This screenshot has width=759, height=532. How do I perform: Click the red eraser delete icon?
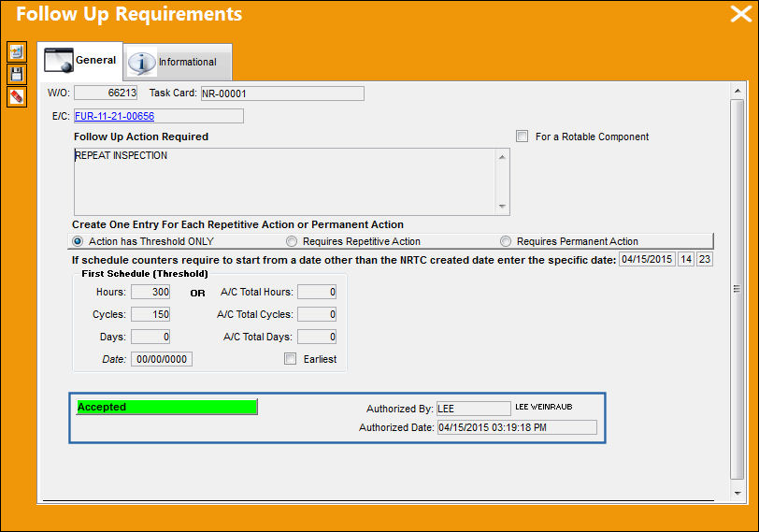coord(17,97)
